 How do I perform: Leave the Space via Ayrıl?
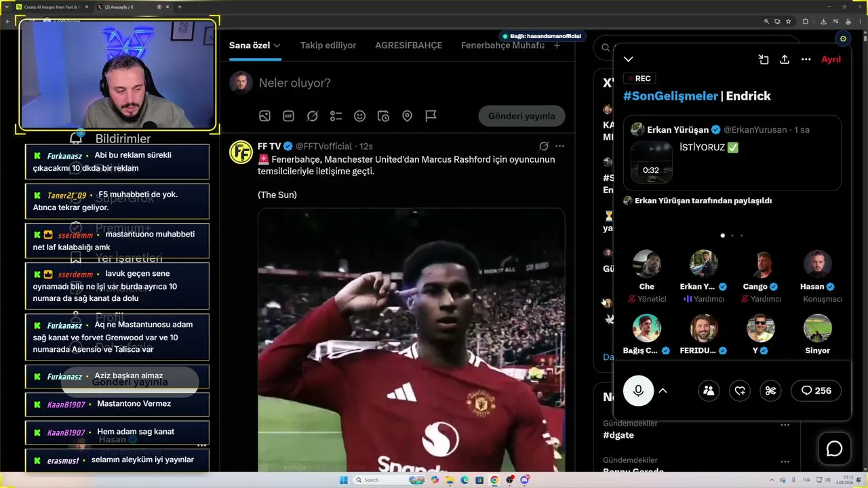831,60
